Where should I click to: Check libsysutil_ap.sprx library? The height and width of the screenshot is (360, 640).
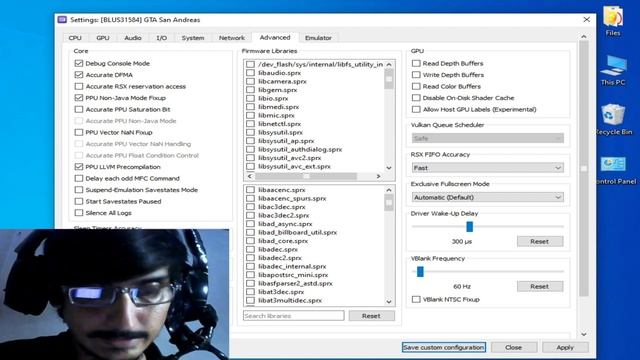coord(251,141)
